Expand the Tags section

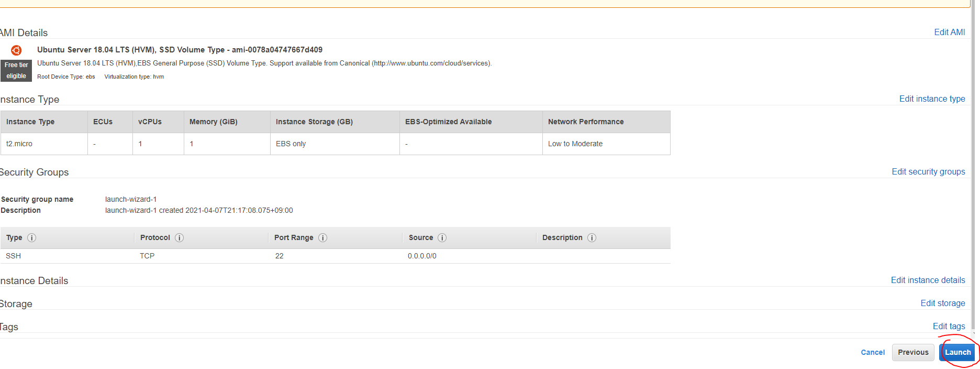(x=9, y=327)
